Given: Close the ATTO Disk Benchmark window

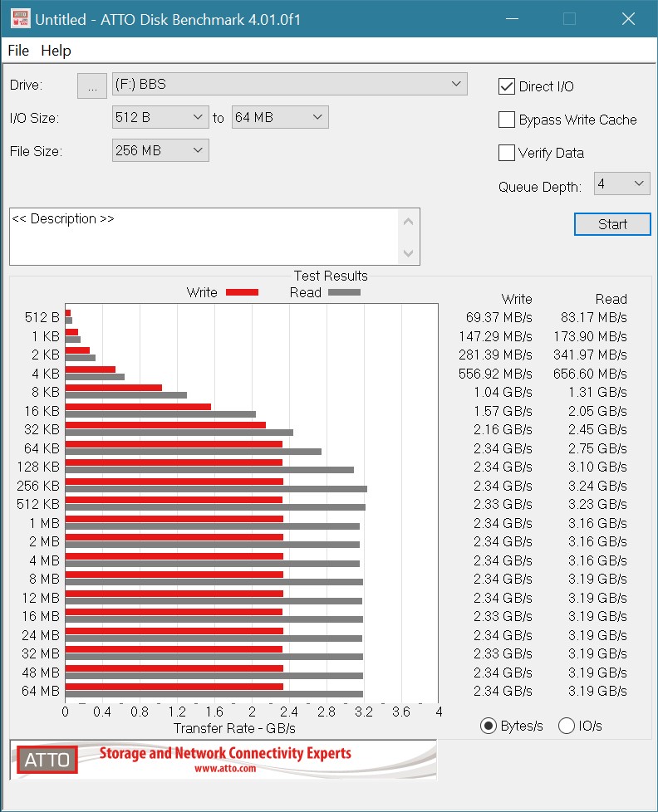Looking at the screenshot, I should (628, 19).
